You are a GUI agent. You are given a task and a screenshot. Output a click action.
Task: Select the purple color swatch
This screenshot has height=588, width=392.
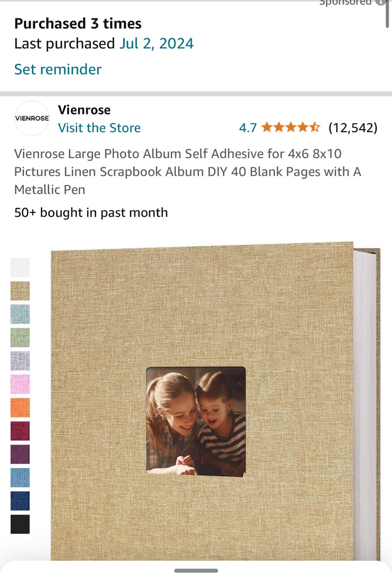20,454
